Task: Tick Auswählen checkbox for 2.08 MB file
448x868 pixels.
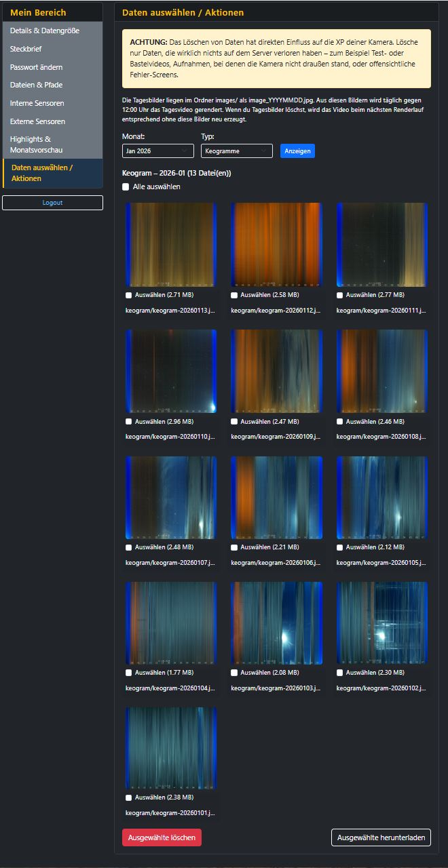Action: [x=234, y=673]
